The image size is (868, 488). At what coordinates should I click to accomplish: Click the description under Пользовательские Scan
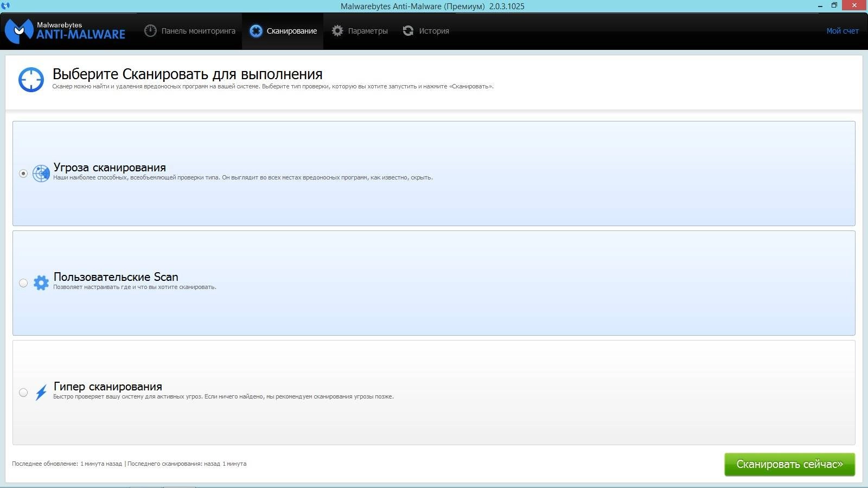(x=135, y=287)
